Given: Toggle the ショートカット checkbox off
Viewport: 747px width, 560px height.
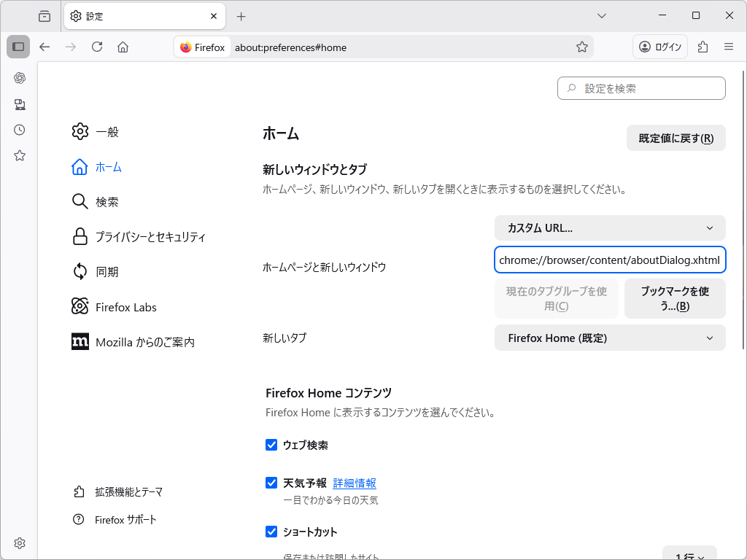Looking at the screenshot, I should pyautogui.click(x=271, y=532).
